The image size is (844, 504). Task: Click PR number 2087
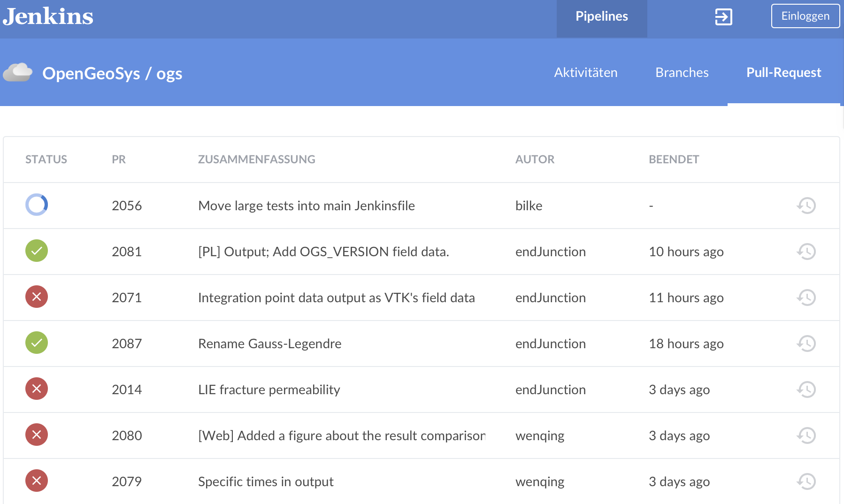(x=127, y=344)
